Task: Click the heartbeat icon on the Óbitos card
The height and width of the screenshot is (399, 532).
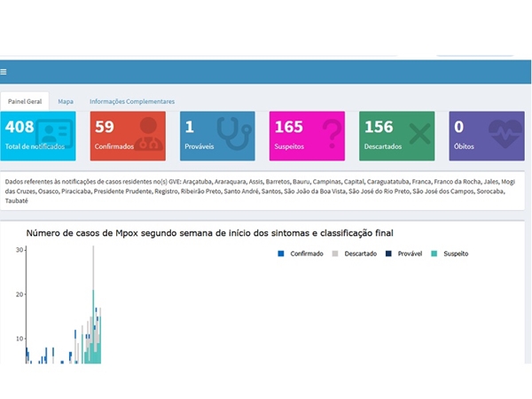Action: tap(504, 135)
